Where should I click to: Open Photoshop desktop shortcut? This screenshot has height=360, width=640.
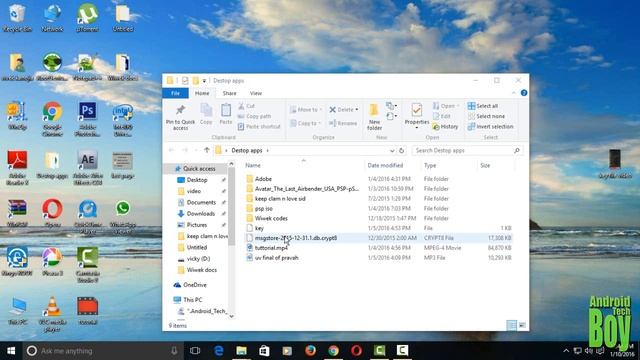pyautogui.click(x=88, y=119)
